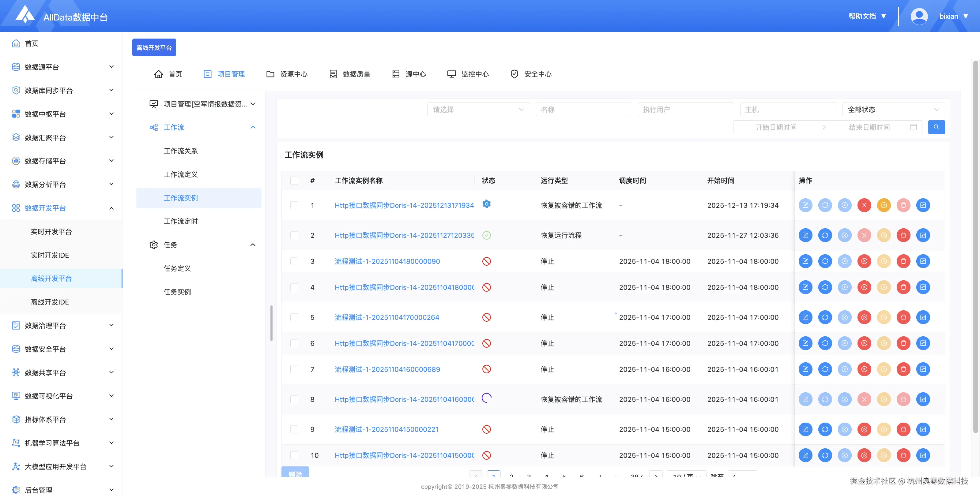Click red stop icon in row 1

click(864, 205)
